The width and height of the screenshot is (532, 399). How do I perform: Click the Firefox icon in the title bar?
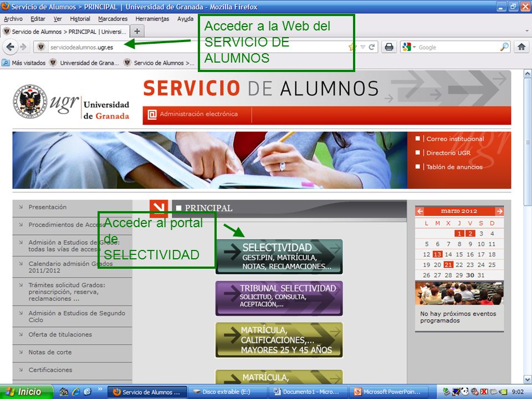pyautogui.click(x=5, y=7)
